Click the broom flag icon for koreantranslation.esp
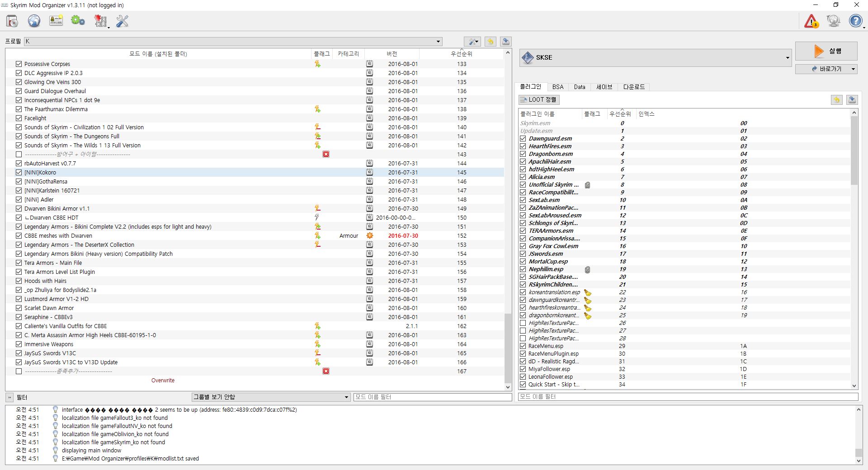 [588, 292]
